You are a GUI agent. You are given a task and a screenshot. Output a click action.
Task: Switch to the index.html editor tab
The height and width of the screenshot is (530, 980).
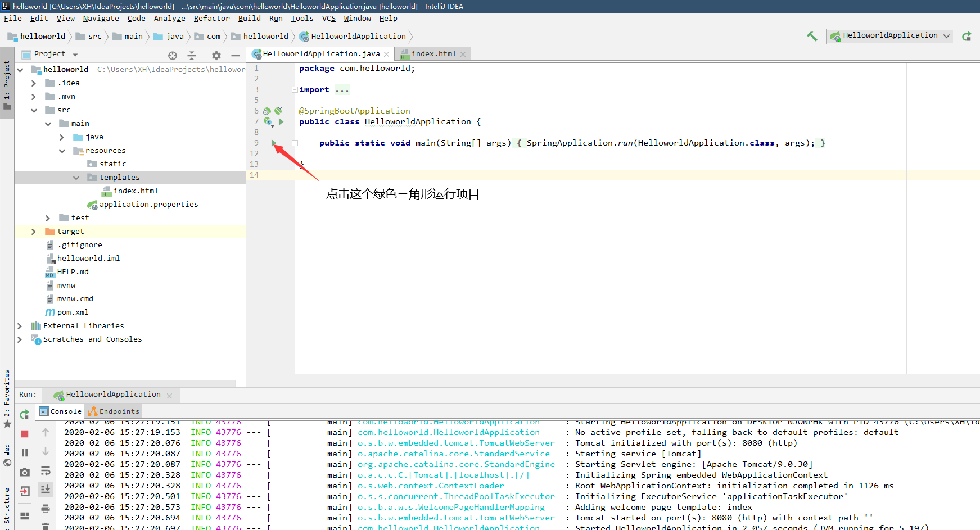click(x=433, y=54)
